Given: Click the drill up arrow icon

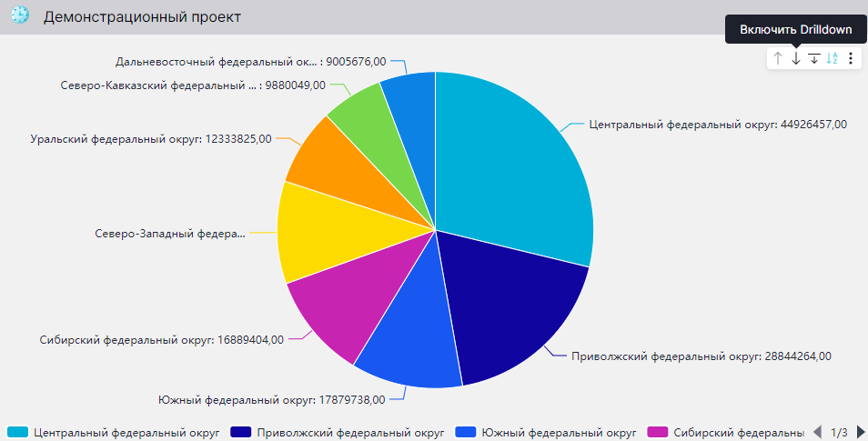Looking at the screenshot, I should [x=778, y=58].
